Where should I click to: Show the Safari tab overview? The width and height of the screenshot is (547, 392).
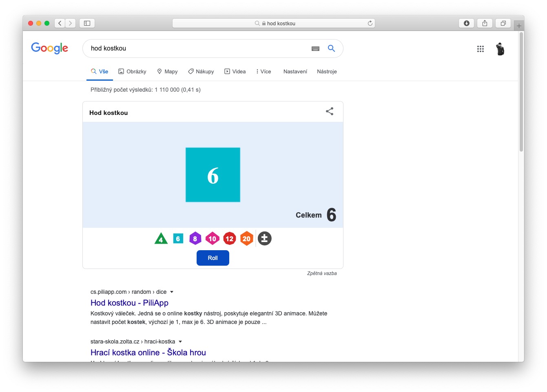[x=503, y=23]
